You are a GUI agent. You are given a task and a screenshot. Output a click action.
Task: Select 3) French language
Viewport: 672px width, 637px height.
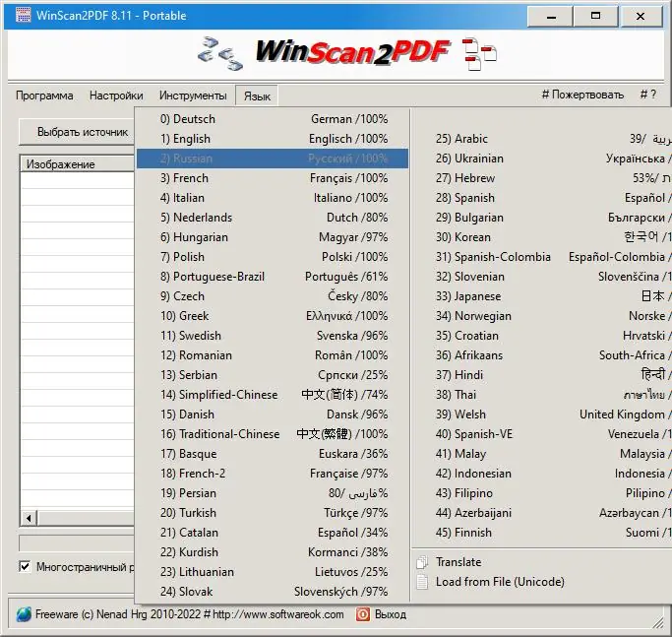point(273,178)
